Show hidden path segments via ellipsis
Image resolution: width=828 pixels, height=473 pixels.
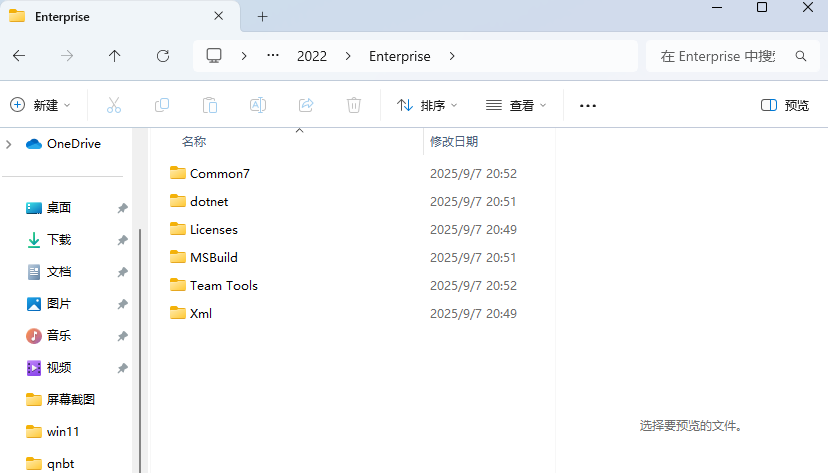pos(272,55)
